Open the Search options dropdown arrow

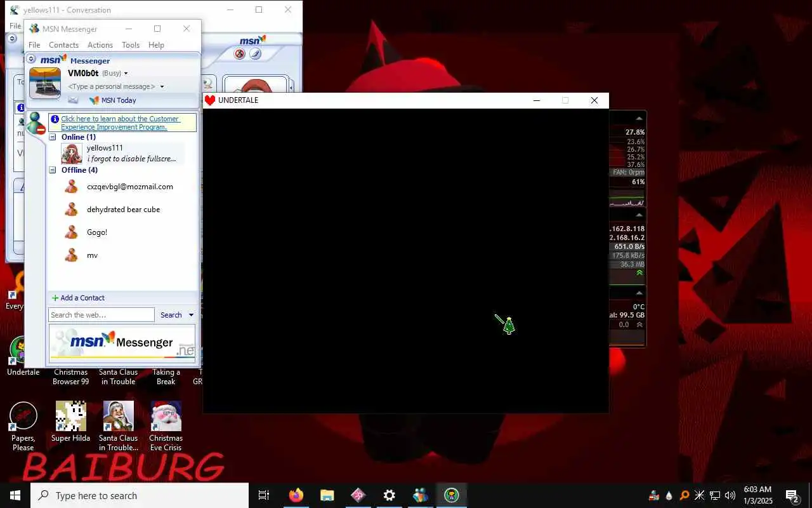pos(191,315)
